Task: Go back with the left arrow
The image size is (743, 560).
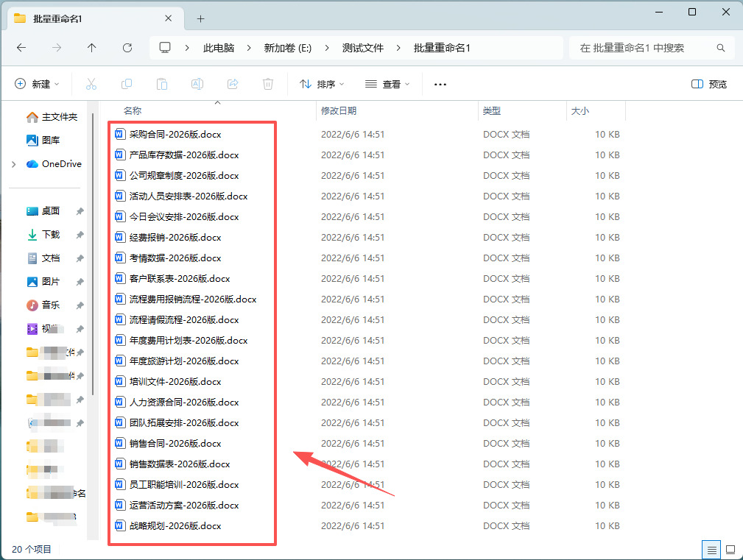Action: pyautogui.click(x=21, y=48)
